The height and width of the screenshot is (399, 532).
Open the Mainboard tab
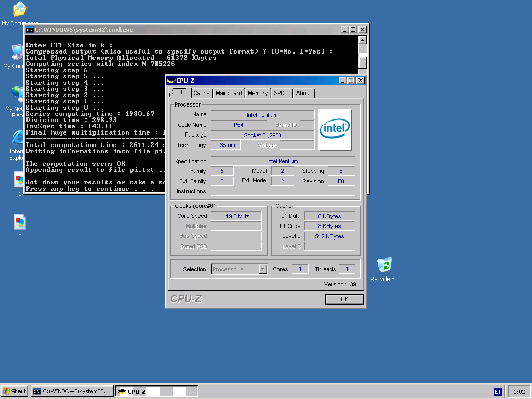click(x=229, y=93)
